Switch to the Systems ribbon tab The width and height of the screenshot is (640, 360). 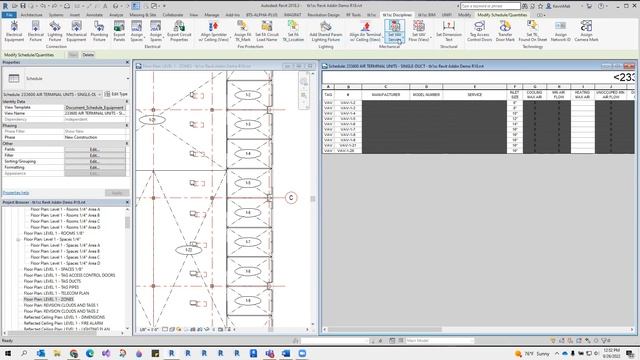(x=56, y=15)
